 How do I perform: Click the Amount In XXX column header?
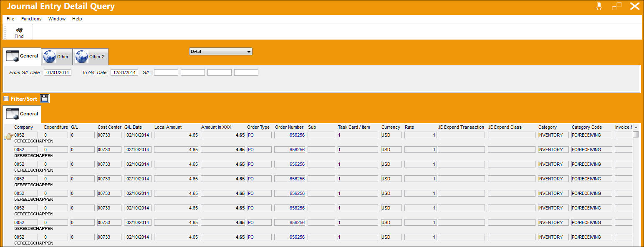click(216, 127)
